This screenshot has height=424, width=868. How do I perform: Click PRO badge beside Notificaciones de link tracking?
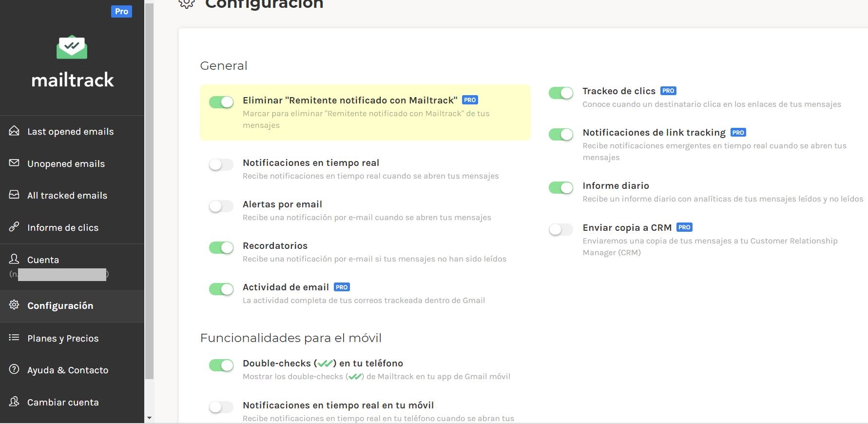pyautogui.click(x=738, y=132)
